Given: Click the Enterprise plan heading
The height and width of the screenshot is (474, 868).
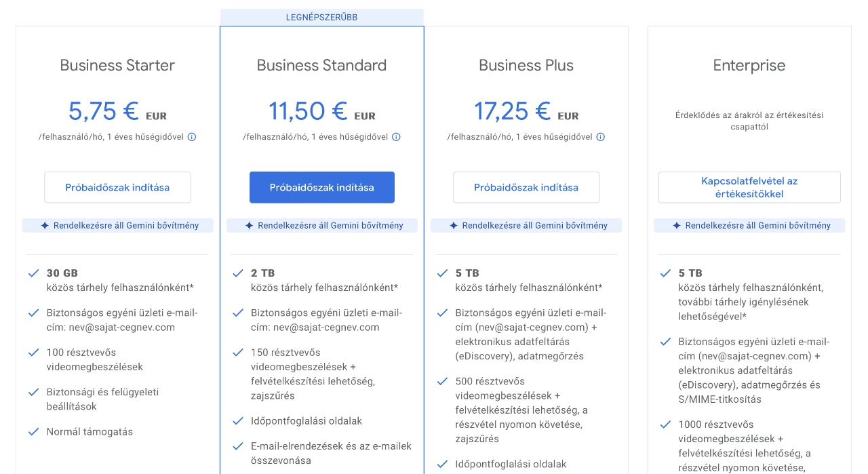Looking at the screenshot, I should [749, 65].
